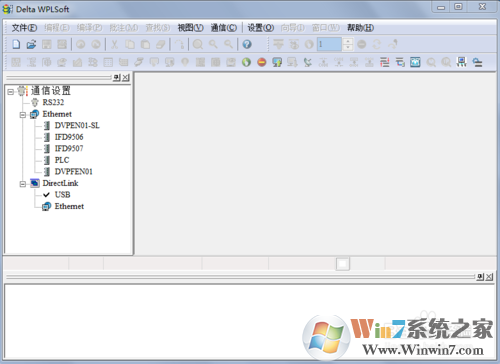This screenshot has width=500, height=364.
Task: Select the DirectLink tree node
Action: click(60, 183)
